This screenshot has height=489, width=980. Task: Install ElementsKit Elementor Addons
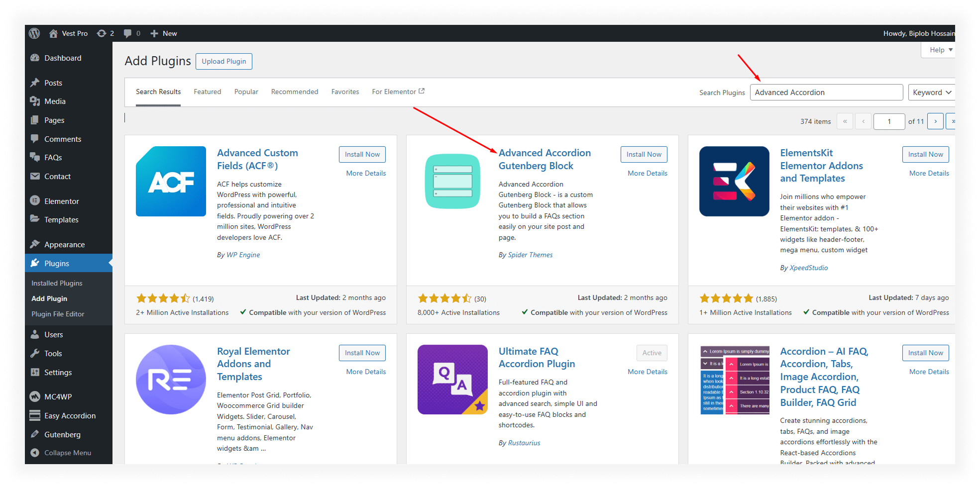click(x=926, y=154)
